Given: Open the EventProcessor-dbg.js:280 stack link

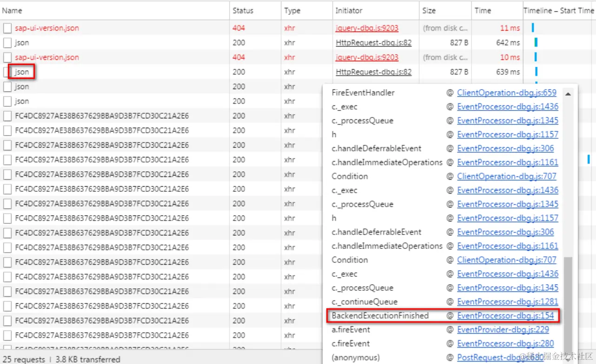Looking at the screenshot, I should (x=505, y=344).
